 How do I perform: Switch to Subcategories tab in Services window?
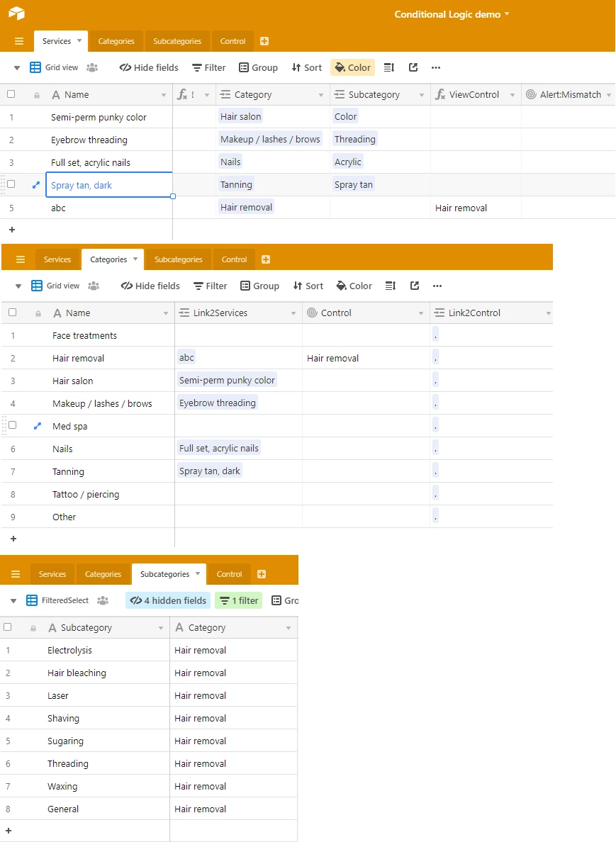pos(177,41)
